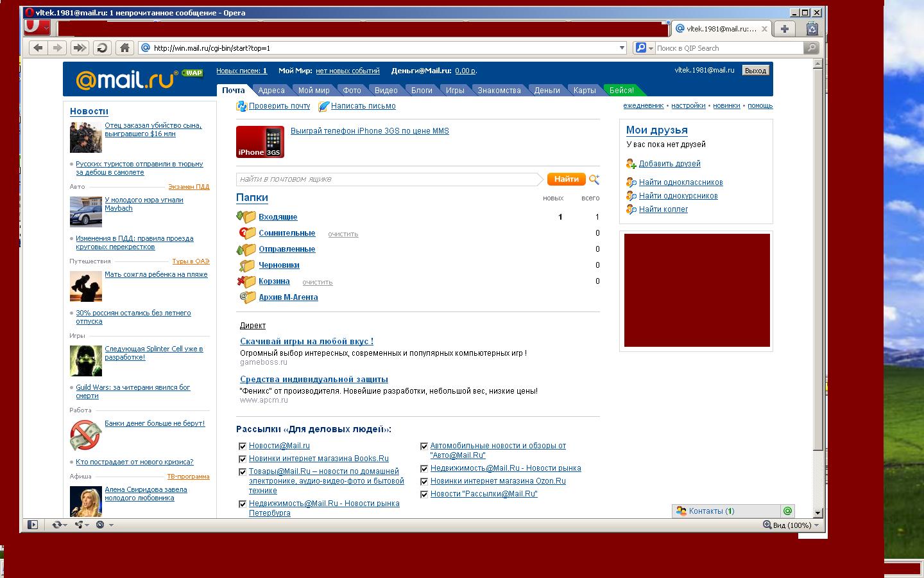Go forward with the browser Forward arrow
This screenshot has height=578, width=924.
[58, 48]
